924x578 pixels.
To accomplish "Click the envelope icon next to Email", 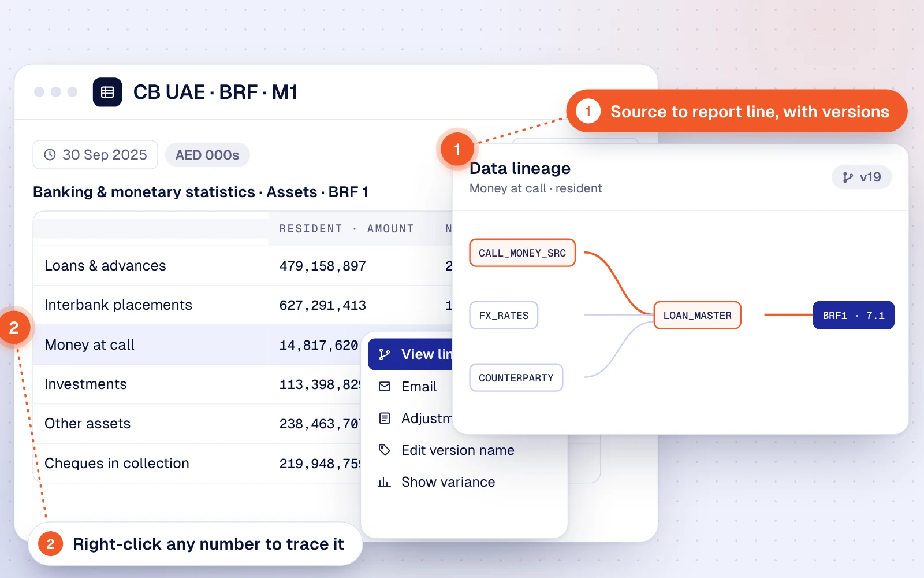I will 385,386.
